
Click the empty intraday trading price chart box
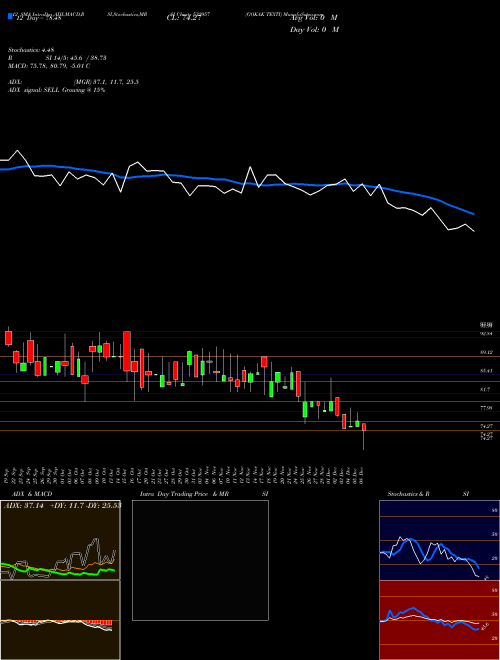[x=200, y=560]
